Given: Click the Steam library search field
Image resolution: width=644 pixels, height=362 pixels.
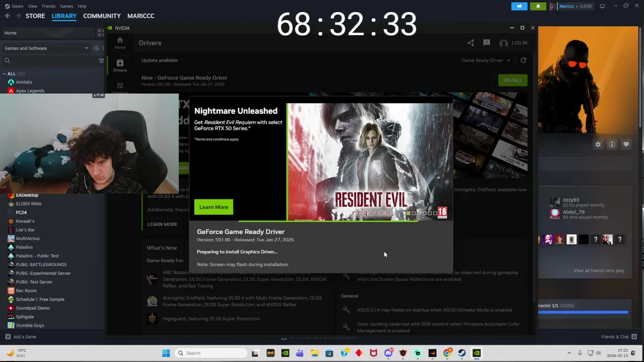Looking at the screenshot, I should [x=50, y=60].
